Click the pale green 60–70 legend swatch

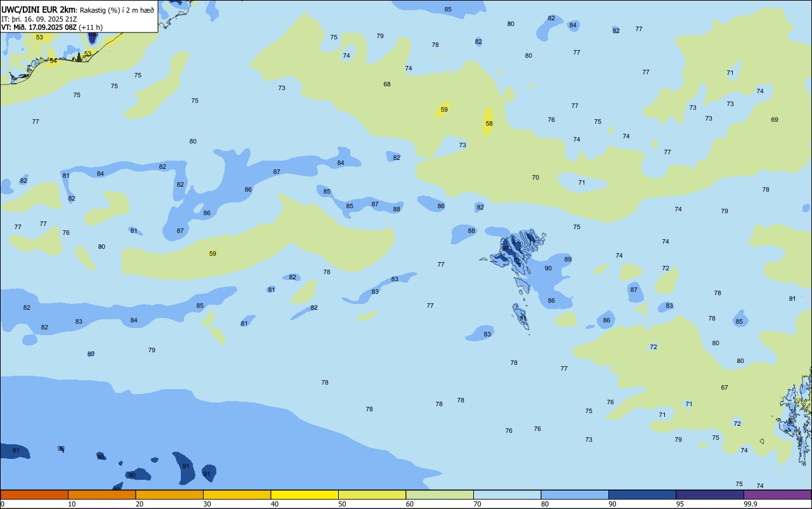click(440, 494)
